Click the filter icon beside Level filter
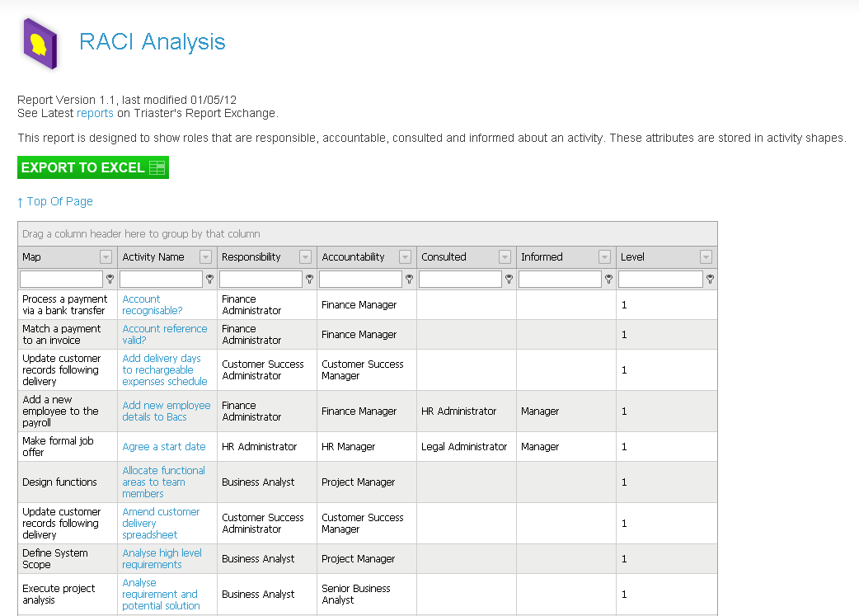859x616 pixels. point(709,280)
